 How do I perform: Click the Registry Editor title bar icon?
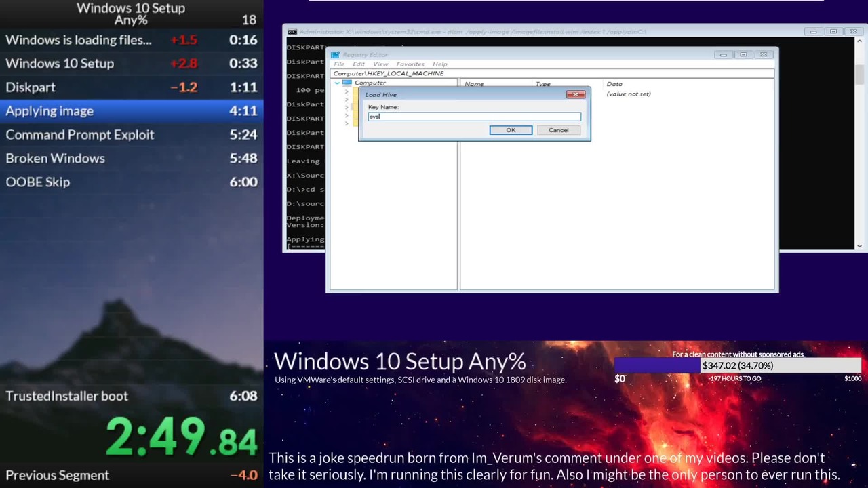pos(335,55)
